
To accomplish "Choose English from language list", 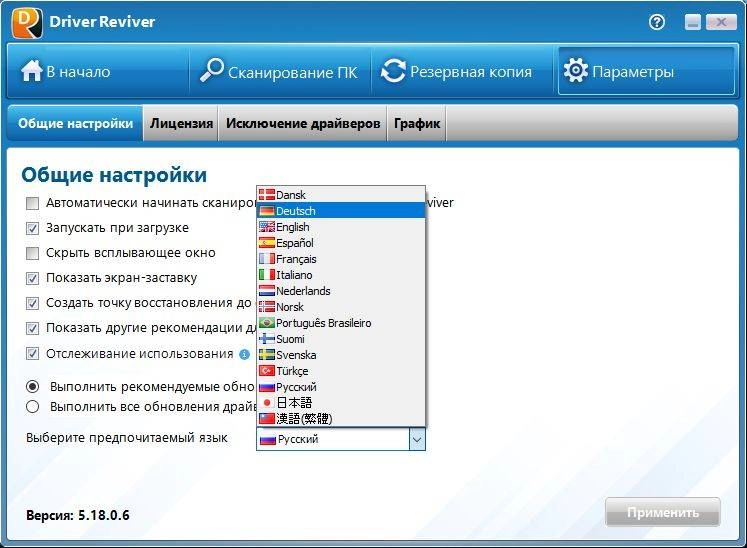I will (x=341, y=227).
